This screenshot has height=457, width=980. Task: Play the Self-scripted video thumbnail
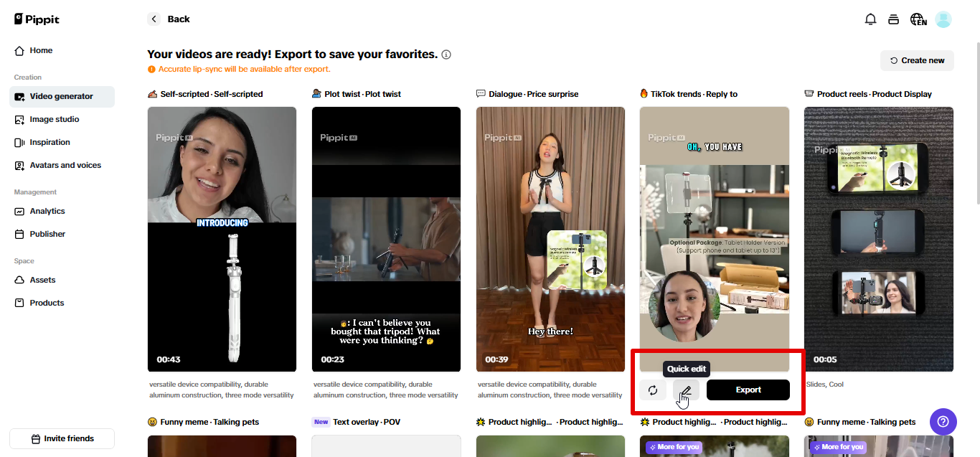[x=222, y=239]
